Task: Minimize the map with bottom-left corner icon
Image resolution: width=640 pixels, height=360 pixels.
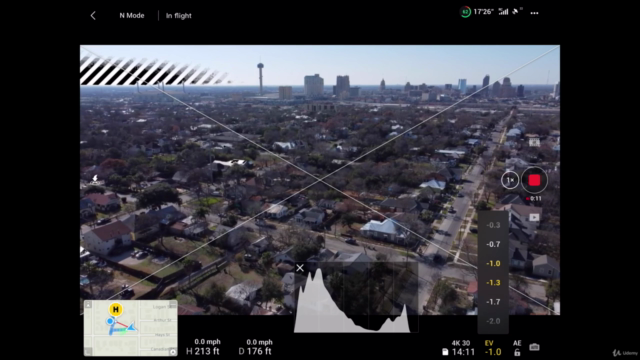Action: [88, 352]
